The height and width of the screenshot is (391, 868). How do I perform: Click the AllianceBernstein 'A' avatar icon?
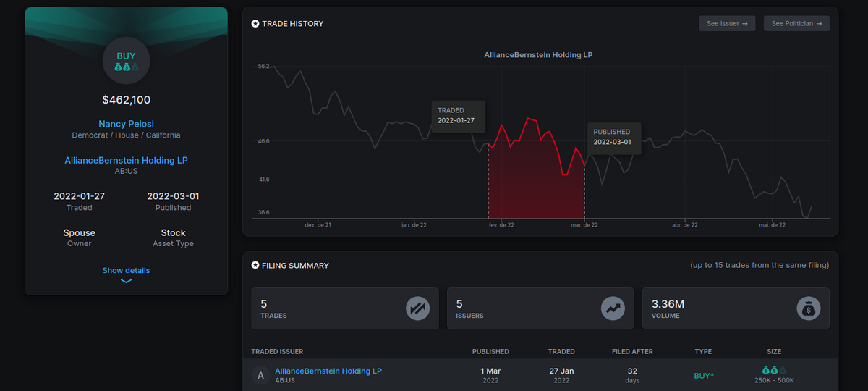(260, 375)
